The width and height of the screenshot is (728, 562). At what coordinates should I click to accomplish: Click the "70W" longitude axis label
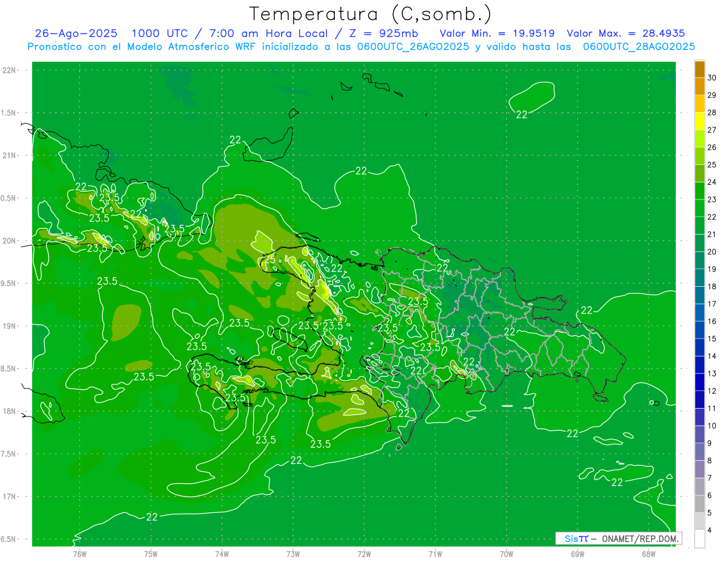(507, 554)
